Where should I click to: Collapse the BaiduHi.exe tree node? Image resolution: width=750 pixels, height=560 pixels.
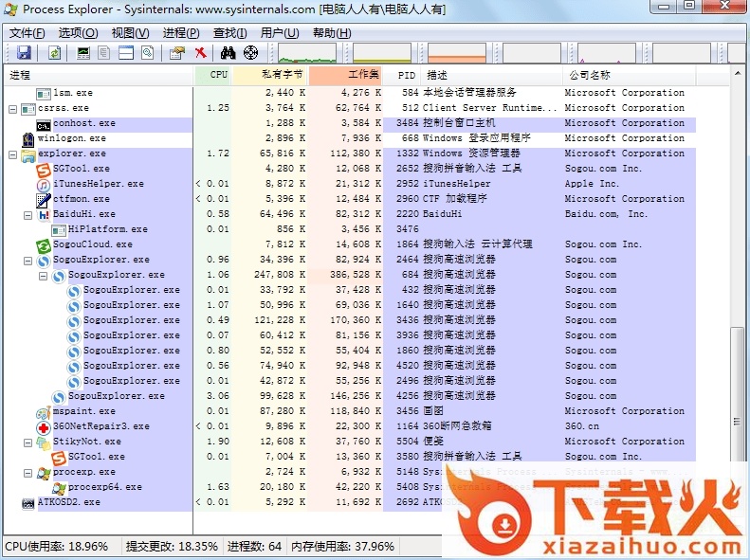click(27, 214)
